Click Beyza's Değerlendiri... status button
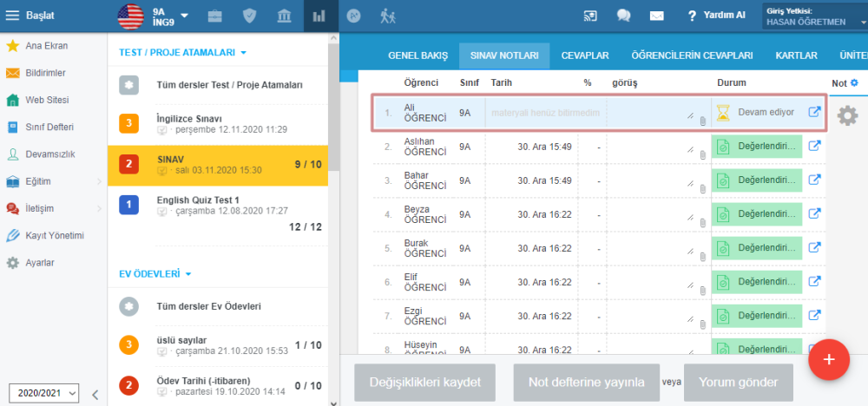The height and width of the screenshot is (406, 868). pyautogui.click(x=757, y=214)
